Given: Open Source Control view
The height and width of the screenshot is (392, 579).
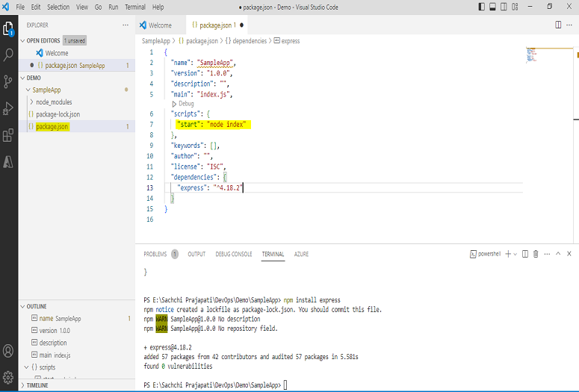Looking at the screenshot, I should 8,81.
